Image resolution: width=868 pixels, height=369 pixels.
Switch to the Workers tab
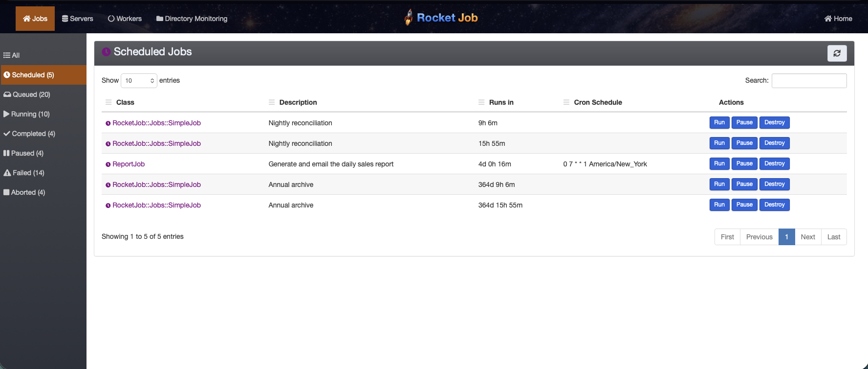point(125,19)
